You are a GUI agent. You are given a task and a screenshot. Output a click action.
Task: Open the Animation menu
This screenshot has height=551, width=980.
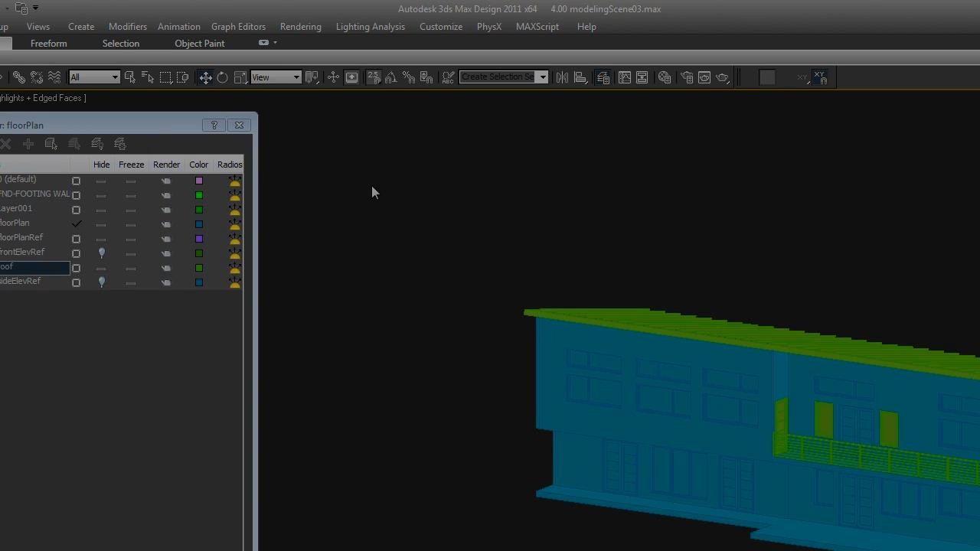179,27
